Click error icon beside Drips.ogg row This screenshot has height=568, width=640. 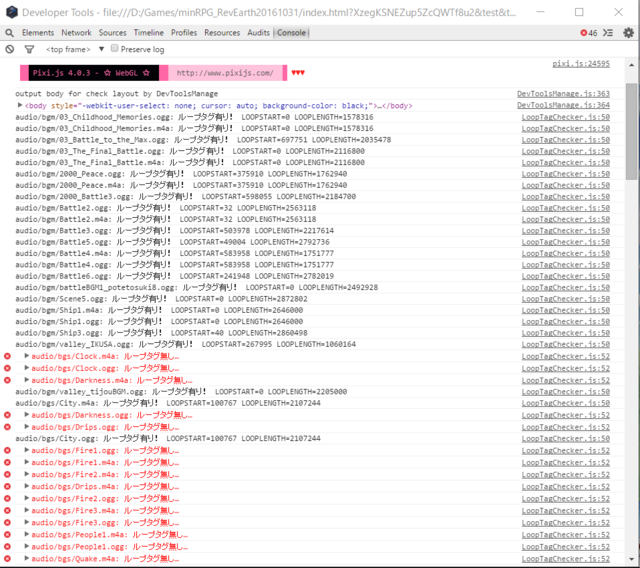tap(7, 427)
